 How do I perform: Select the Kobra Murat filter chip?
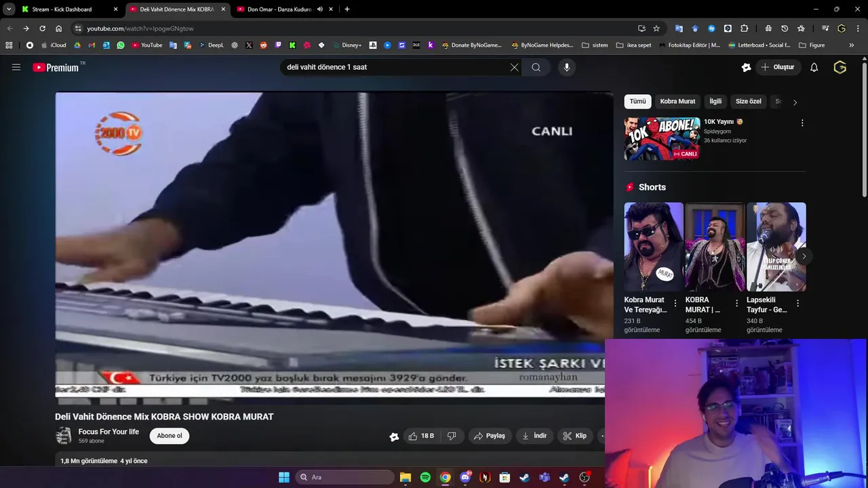coord(677,102)
